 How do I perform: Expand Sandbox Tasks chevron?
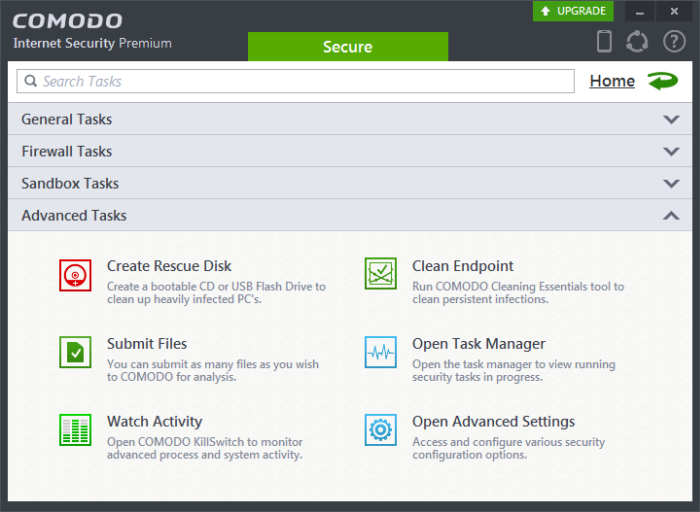point(671,183)
